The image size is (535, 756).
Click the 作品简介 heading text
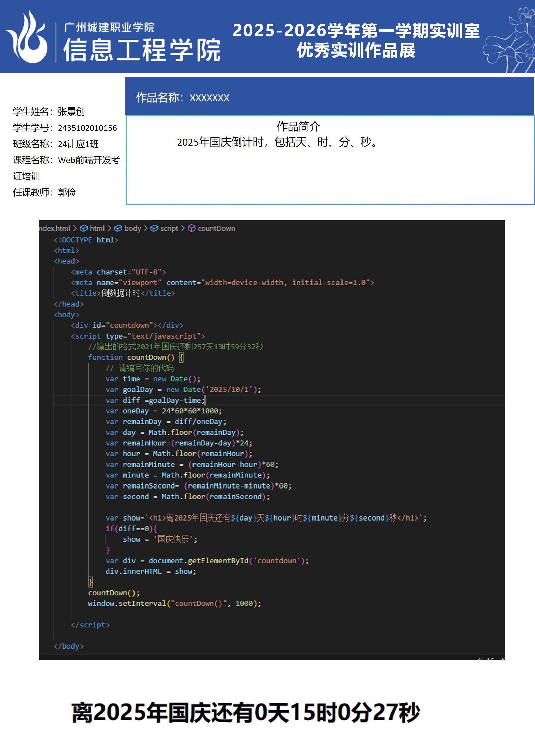pyautogui.click(x=298, y=127)
